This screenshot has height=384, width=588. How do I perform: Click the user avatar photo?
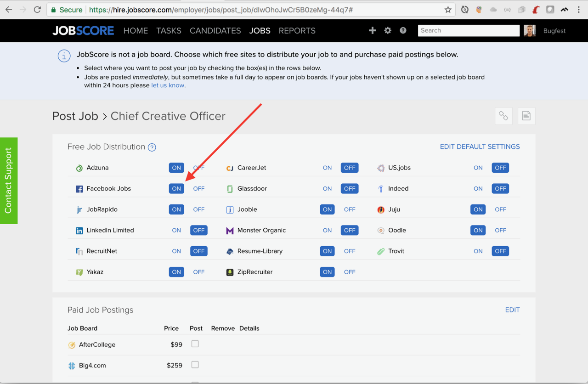[530, 31]
